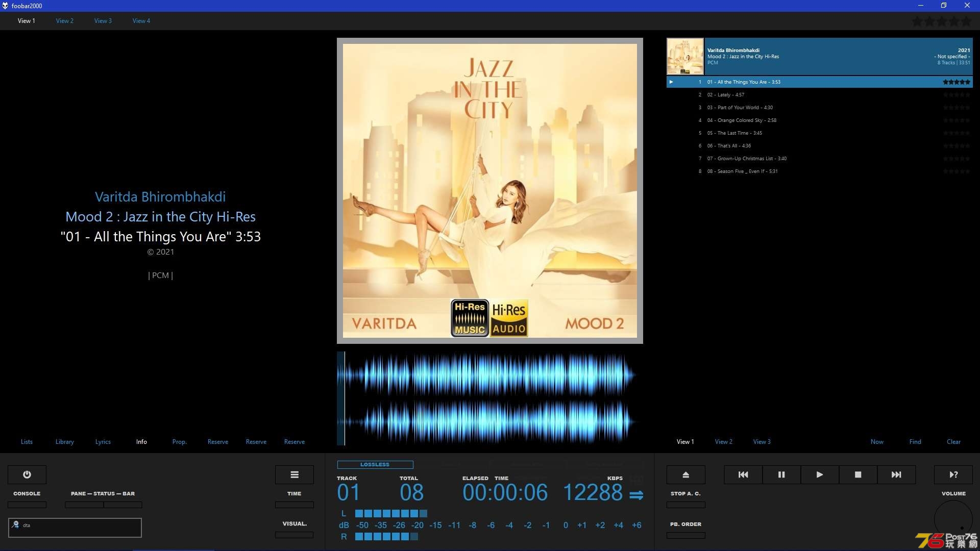
Task: Select track 05 - The Last Time
Action: pos(819,133)
